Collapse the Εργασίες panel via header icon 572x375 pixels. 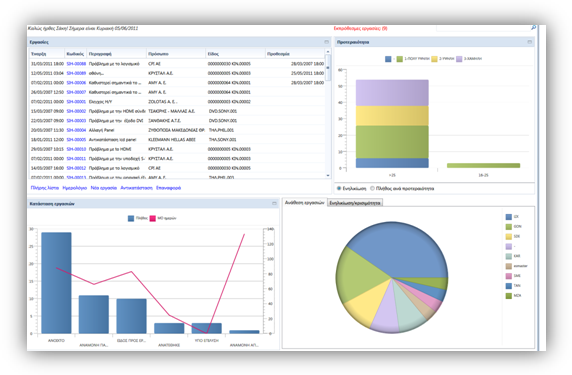tap(326, 42)
